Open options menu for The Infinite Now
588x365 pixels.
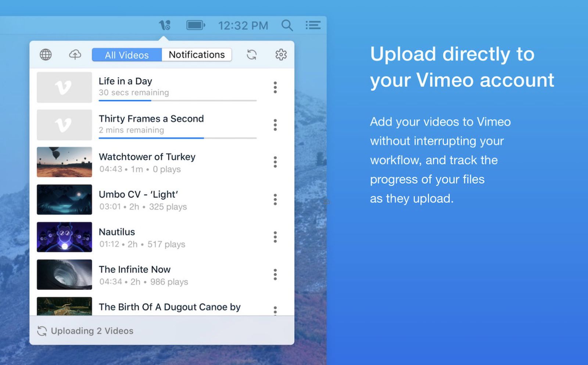click(x=275, y=274)
